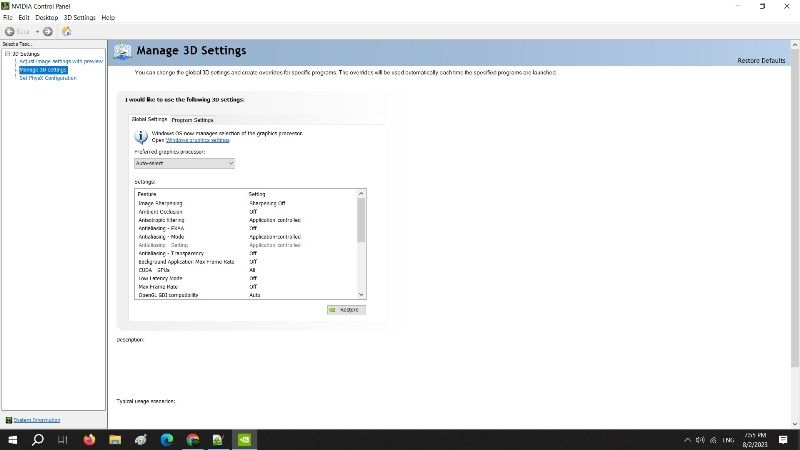The width and height of the screenshot is (800, 450).
Task: Click the Back navigation arrow icon
Action: coord(10,32)
